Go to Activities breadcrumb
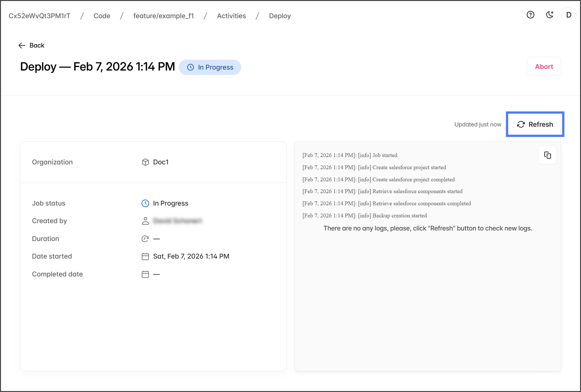 [x=231, y=16]
